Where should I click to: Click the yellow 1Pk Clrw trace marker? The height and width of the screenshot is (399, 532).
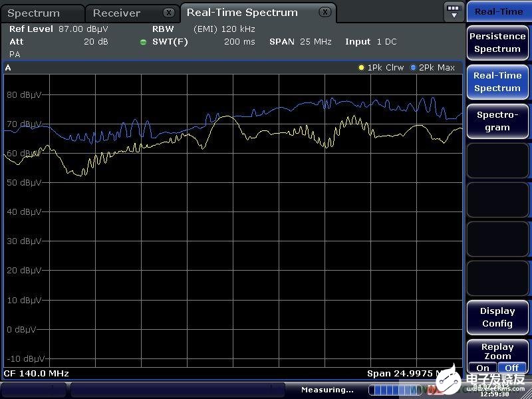pyautogui.click(x=362, y=68)
